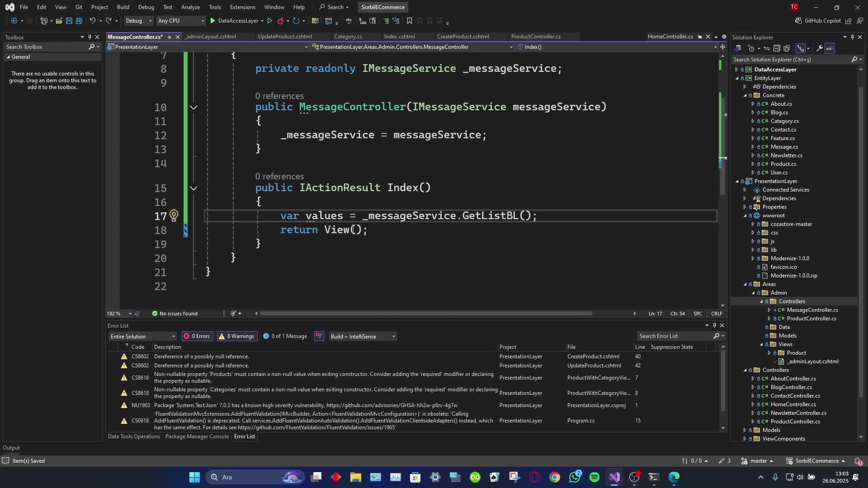This screenshot has width=868, height=488.
Task: Click the horizontal scrollbar of code editor
Action: tap(426, 314)
